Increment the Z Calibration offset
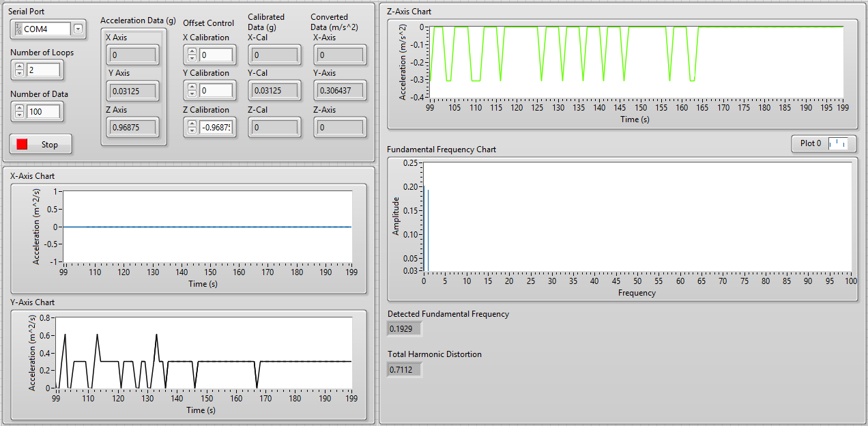Viewport: 868px width, 426px height. tap(192, 124)
